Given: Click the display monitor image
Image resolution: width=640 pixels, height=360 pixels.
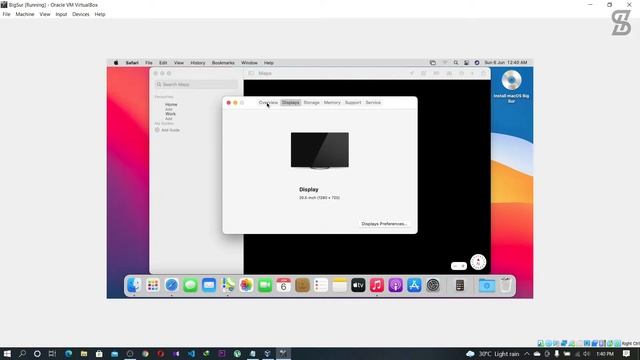Looking at the screenshot, I should (x=320, y=150).
